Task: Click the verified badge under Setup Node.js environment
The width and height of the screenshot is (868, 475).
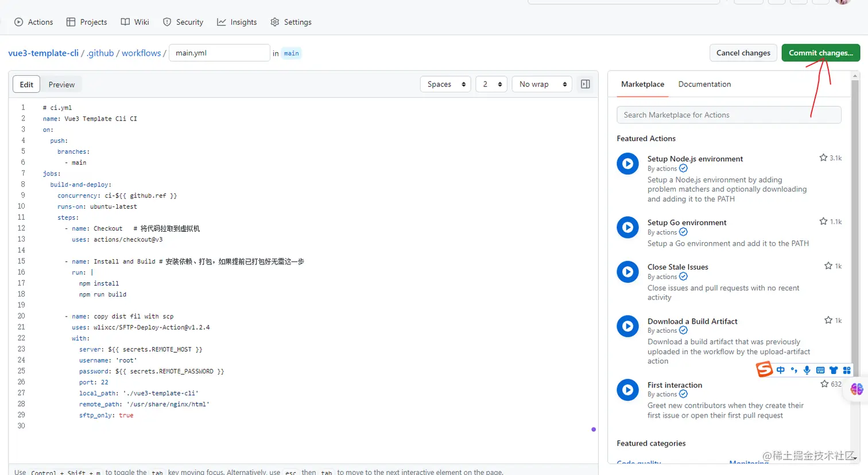Action: pos(683,169)
